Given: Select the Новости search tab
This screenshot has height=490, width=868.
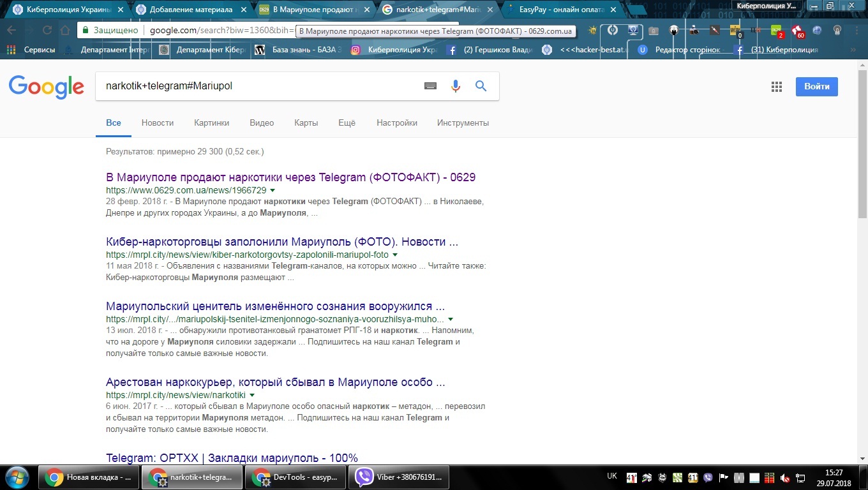Looking at the screenshot, I should pyautogui.click(x=158, y=122).
